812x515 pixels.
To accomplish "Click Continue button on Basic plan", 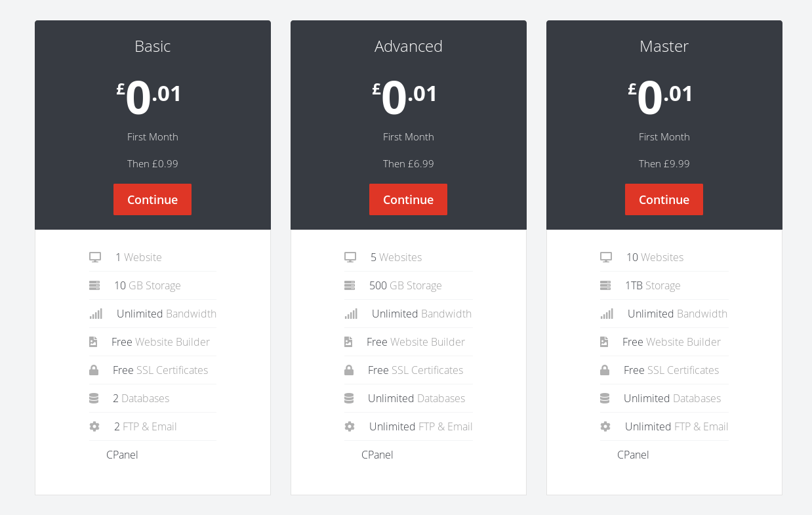I will 152,199.
